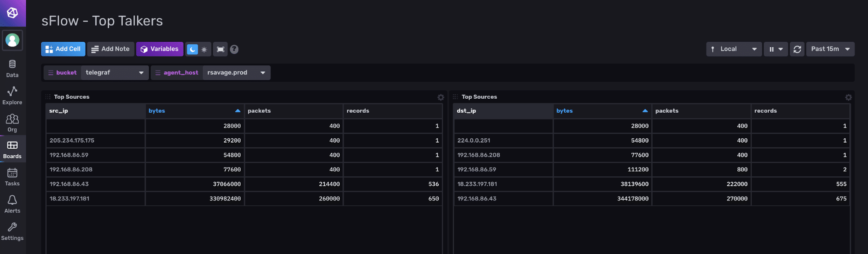Image resolution: width=868 pixels, height=254 pixels.
Task: Open the Tasks page
Action: click(x=13, y=177)
